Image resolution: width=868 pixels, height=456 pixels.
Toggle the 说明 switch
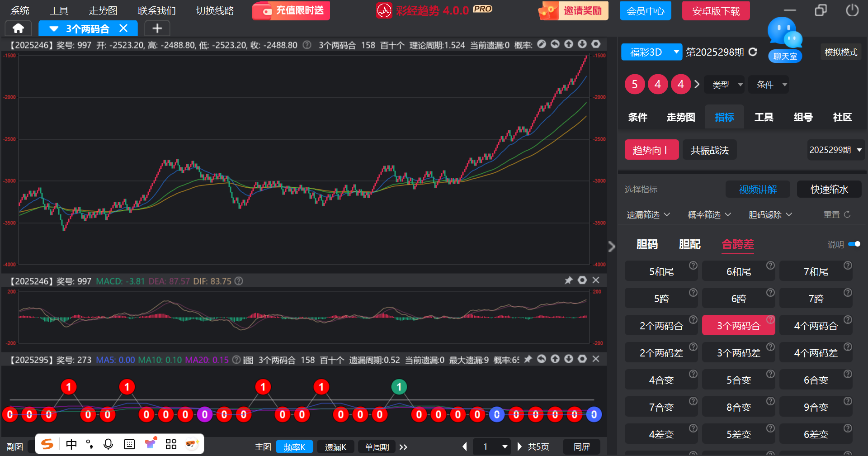tap(854, 244)
